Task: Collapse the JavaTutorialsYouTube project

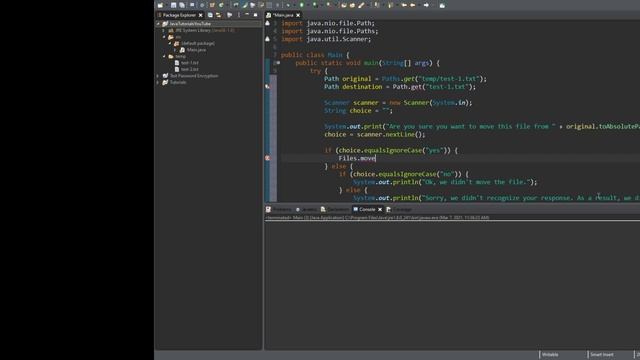Action: pos(158,24)
